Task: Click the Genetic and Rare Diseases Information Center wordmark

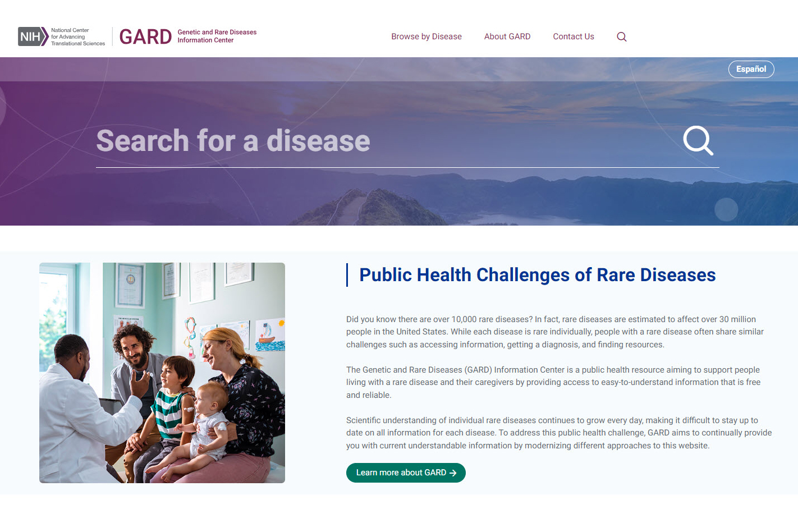Action: point(217,36)
